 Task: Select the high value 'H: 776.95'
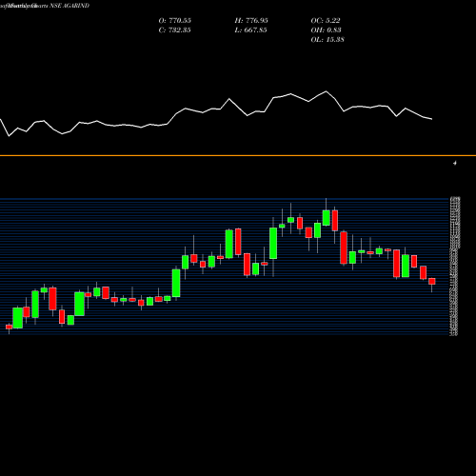251,21
